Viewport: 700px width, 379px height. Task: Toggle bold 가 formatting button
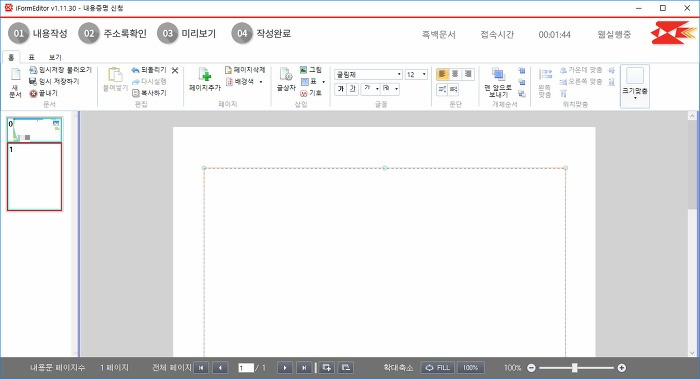pos(340,89)
